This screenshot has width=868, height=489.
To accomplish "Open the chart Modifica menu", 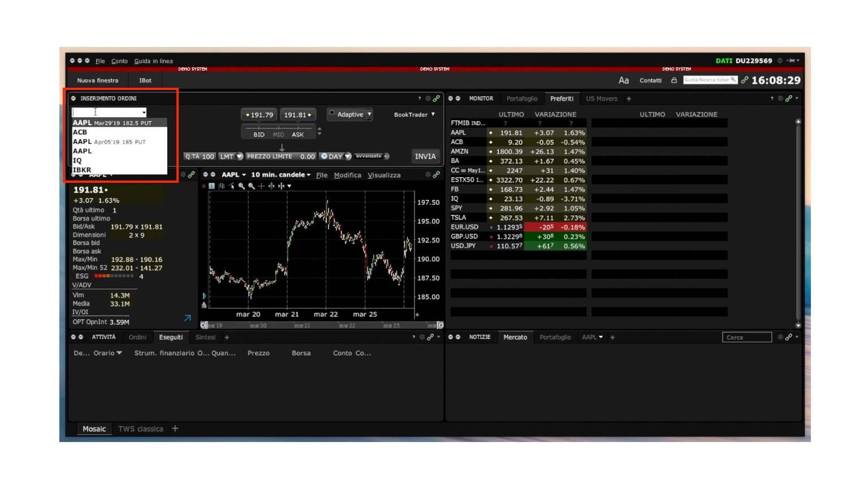I will pyautogui.click(x=347, y=175).
